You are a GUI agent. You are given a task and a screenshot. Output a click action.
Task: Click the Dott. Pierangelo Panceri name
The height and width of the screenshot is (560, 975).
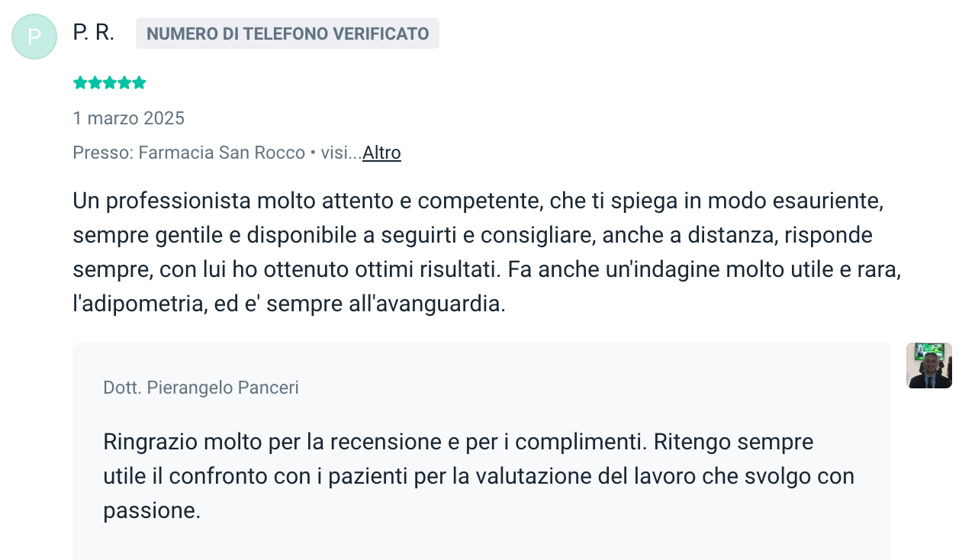click(201, 388)
